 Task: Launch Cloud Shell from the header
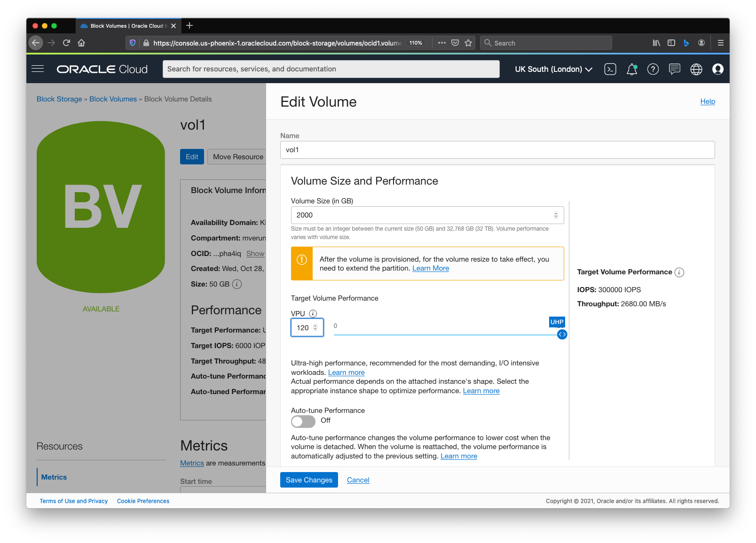pyautogui.click(x=610, y=70)
